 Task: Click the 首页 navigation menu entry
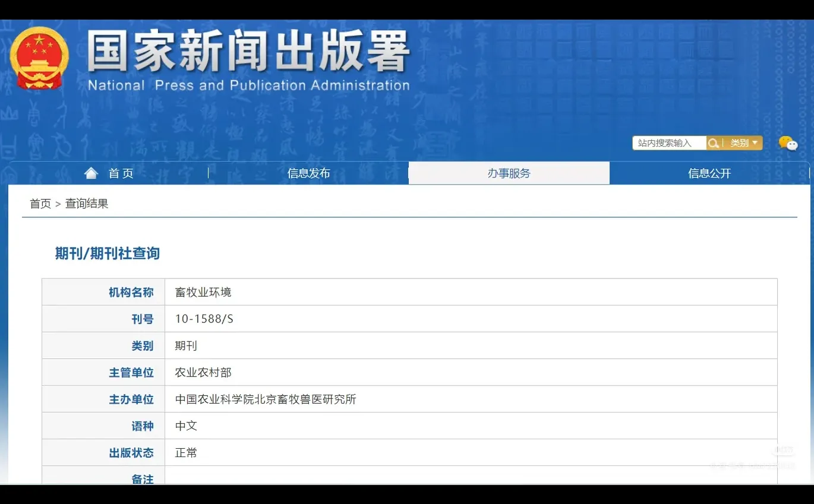point(119,173)
